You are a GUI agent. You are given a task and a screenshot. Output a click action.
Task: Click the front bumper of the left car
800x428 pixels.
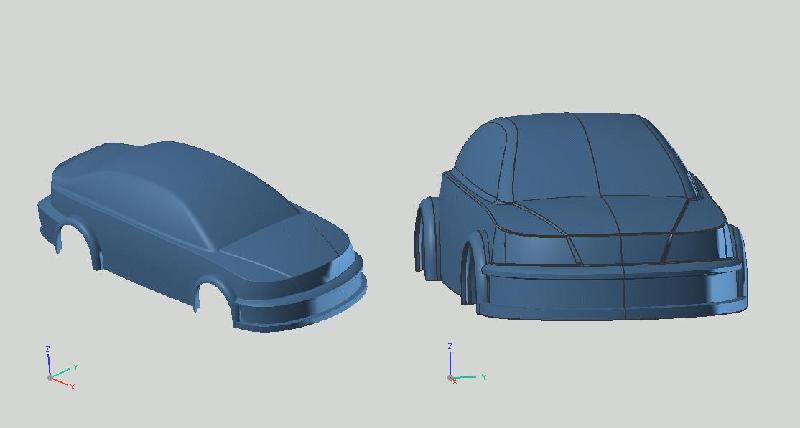click(300, 305)
